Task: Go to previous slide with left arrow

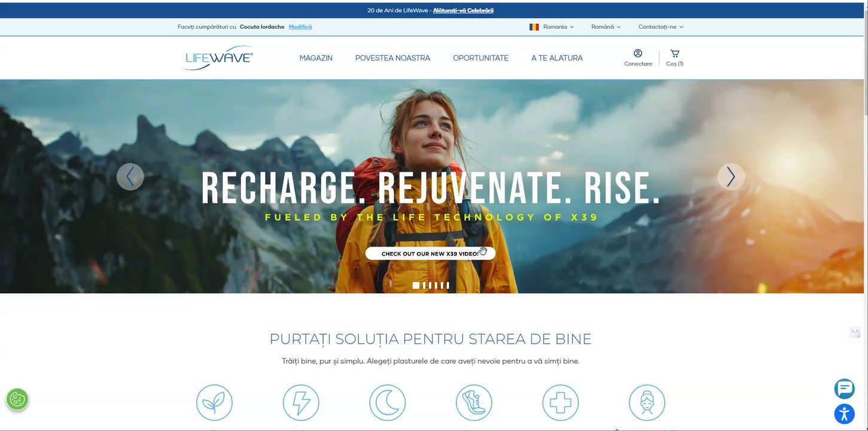Action: (130, 177)
